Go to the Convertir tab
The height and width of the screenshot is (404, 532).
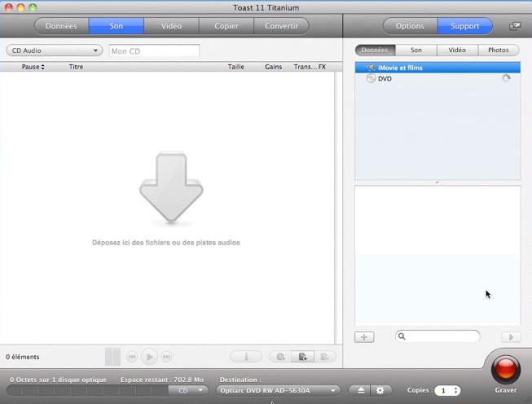point(281,26)
